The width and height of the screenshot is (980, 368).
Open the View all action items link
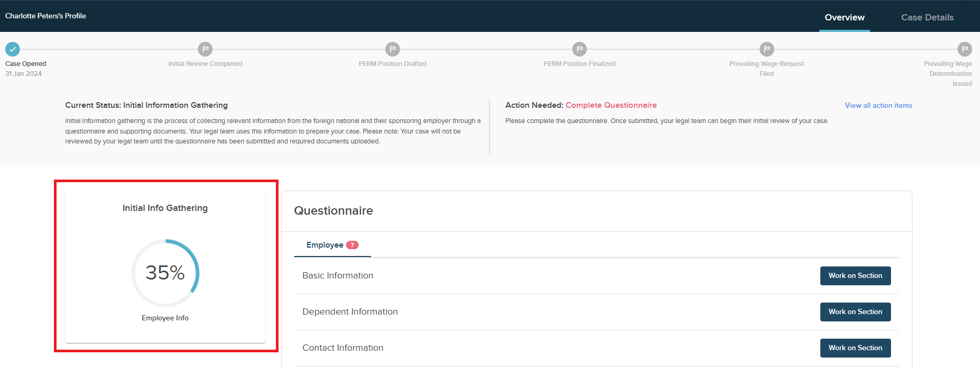[878, 105]
